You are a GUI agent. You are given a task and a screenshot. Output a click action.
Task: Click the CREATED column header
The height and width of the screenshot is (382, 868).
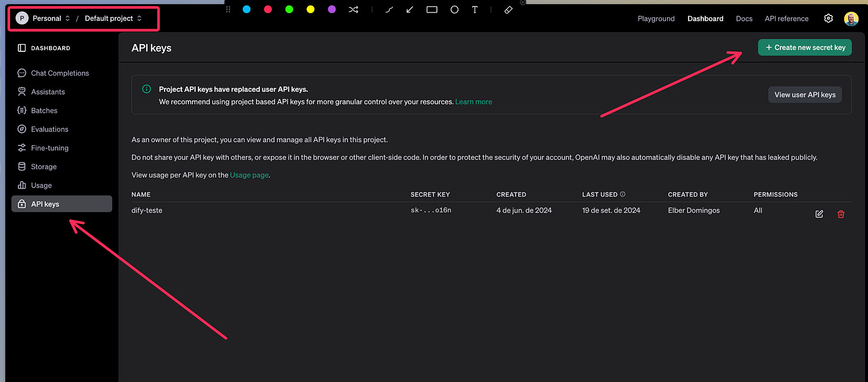point(511,194)
